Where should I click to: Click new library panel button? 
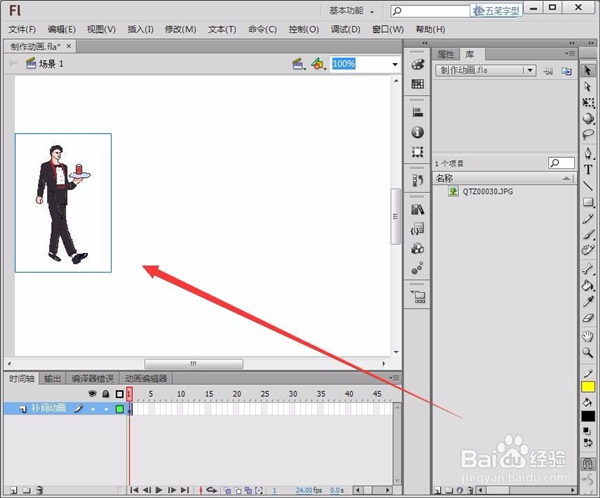click(567, 71)
